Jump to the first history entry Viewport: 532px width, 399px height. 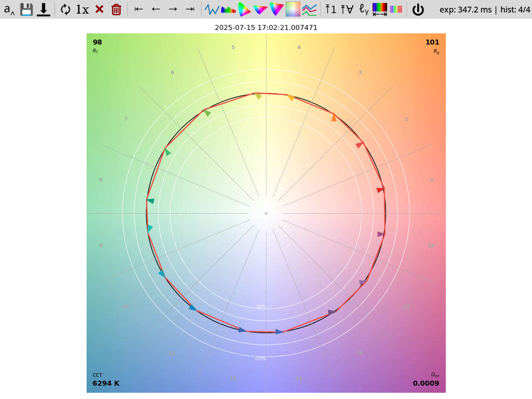[139, 9]
